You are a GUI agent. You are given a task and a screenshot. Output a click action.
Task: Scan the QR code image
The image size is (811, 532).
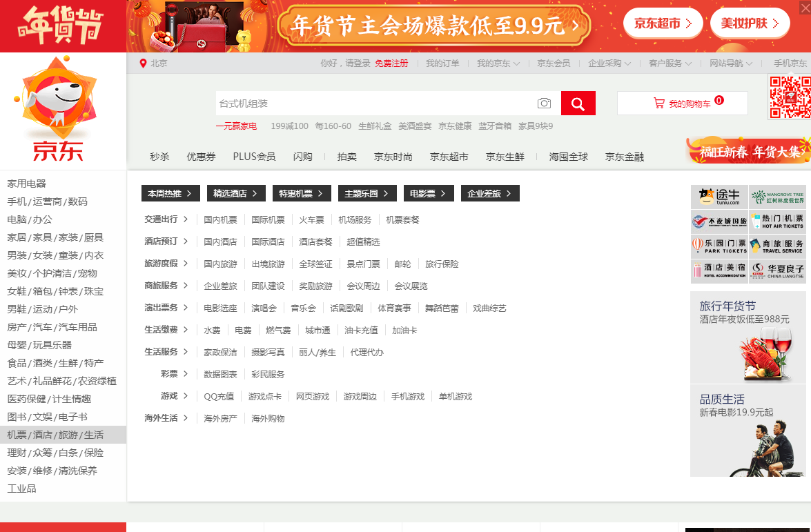click(x=790, y=97)
